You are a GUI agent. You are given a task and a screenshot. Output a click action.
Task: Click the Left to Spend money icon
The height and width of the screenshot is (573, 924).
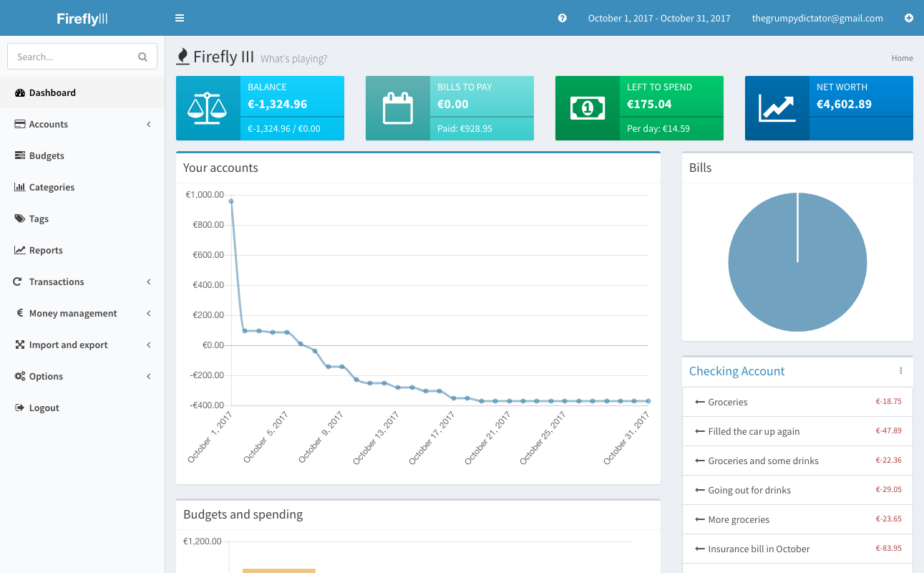pyautogui.click(x=587, y=108)
